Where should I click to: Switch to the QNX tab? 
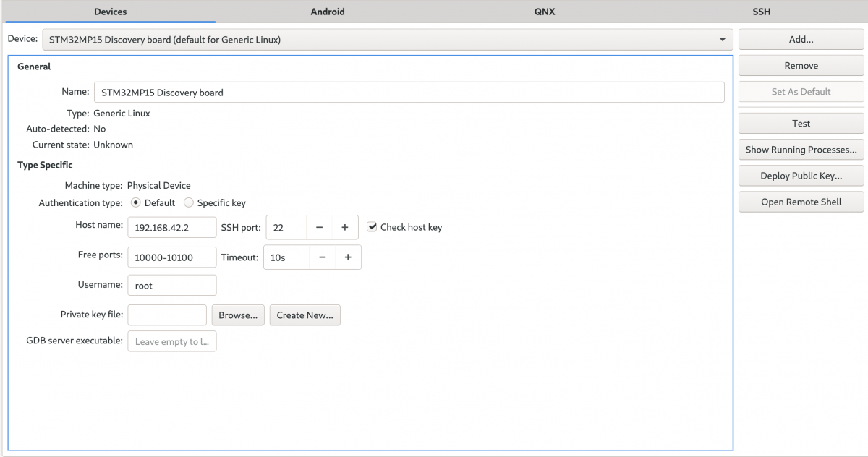(545, 12)
